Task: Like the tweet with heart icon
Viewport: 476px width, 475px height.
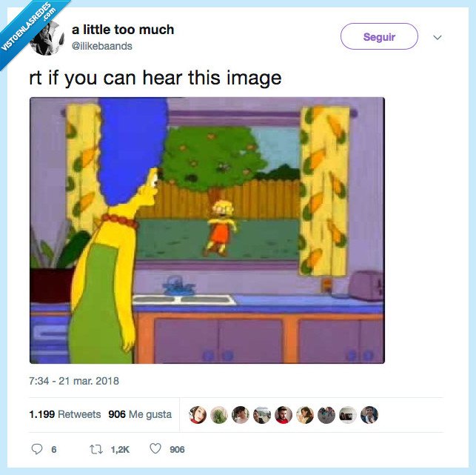Action: tap(155, 448)
